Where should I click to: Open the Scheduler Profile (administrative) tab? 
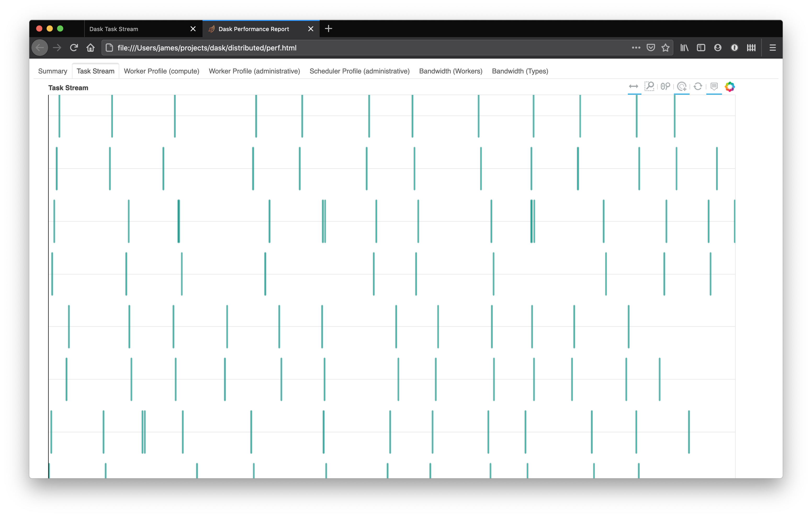coord(359,71)
